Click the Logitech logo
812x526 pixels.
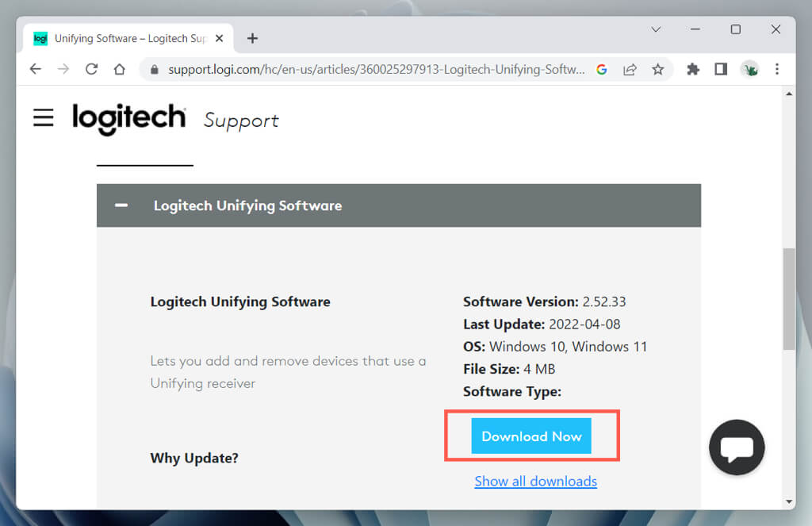coord(129,119)
